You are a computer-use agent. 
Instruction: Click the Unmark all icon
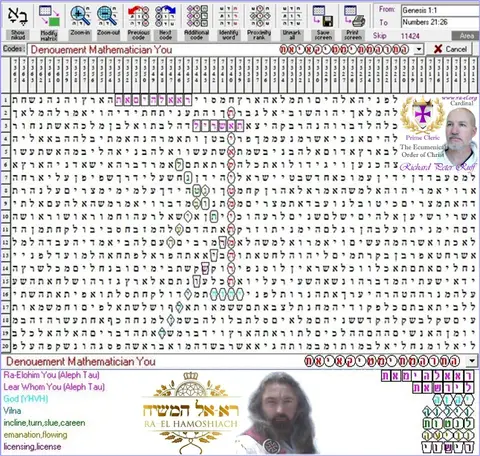[x=291, y=16]
